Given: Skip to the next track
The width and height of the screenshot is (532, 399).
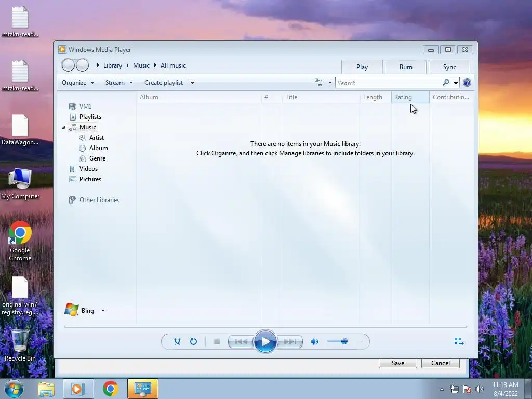Looking at the screenshot, I should point(290,342).
